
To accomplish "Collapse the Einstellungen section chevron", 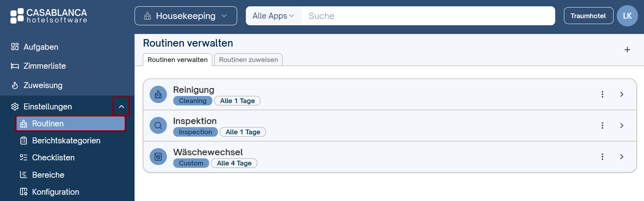I will 122,107.
